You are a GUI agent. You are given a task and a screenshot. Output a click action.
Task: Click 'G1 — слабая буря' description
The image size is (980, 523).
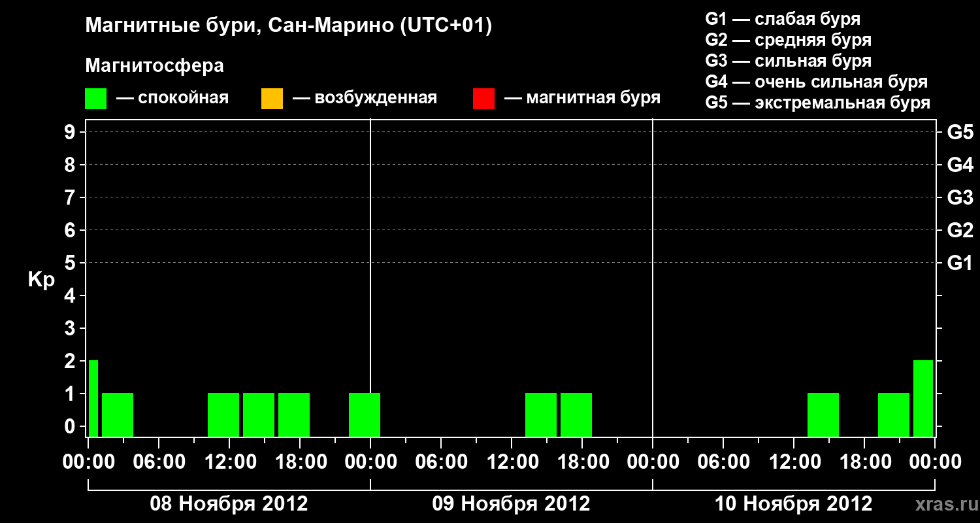tap(783, 19)
